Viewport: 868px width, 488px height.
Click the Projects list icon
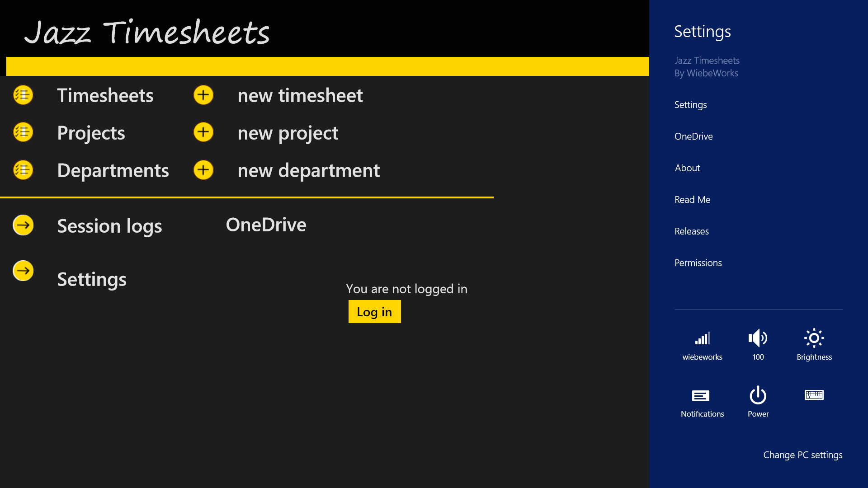(23, 132)
